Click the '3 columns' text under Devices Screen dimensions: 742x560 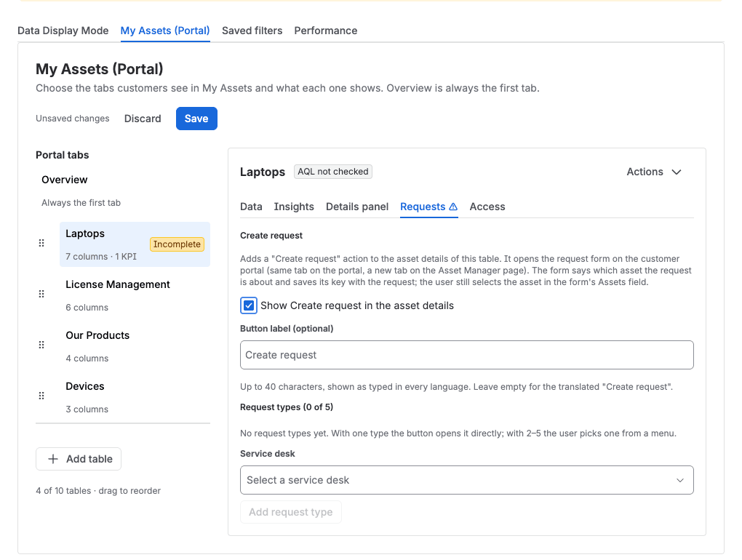point(87,409)
